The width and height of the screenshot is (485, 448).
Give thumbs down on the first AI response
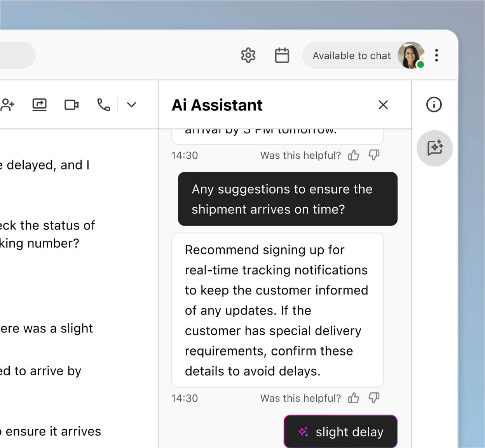click(x=374, y=155)
